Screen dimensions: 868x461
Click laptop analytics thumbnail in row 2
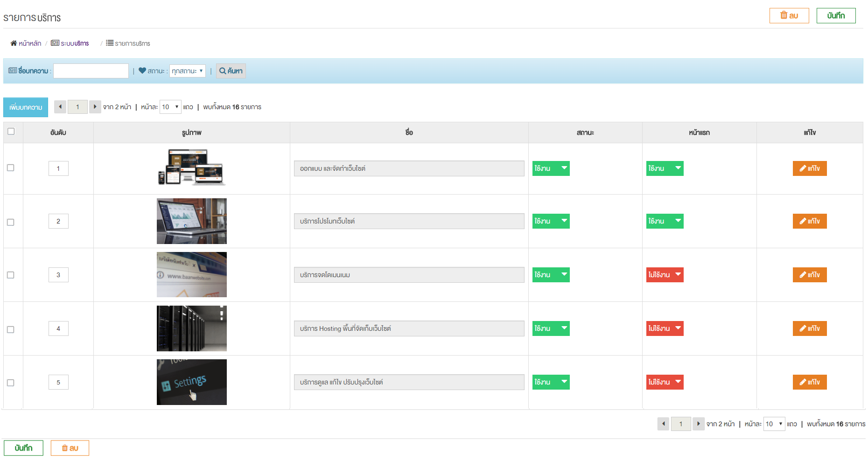192,221
